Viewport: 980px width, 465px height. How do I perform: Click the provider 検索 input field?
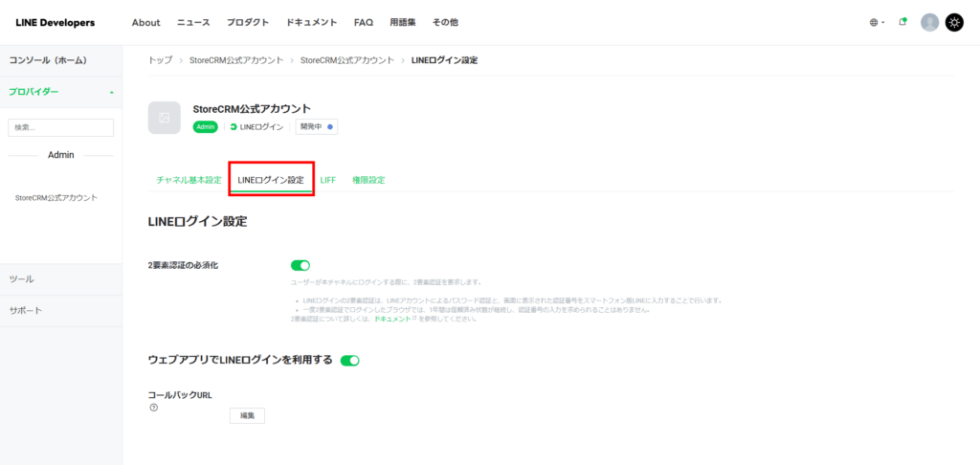click(x=61, y=127)
